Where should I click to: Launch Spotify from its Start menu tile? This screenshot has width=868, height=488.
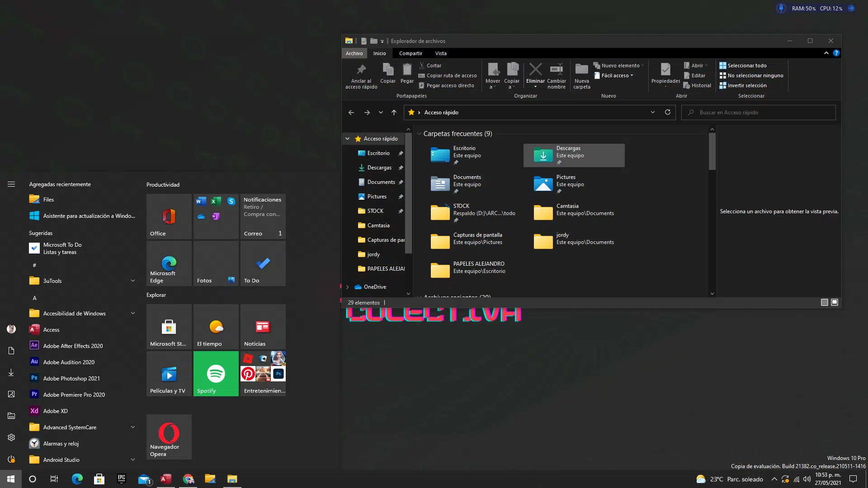216,373
